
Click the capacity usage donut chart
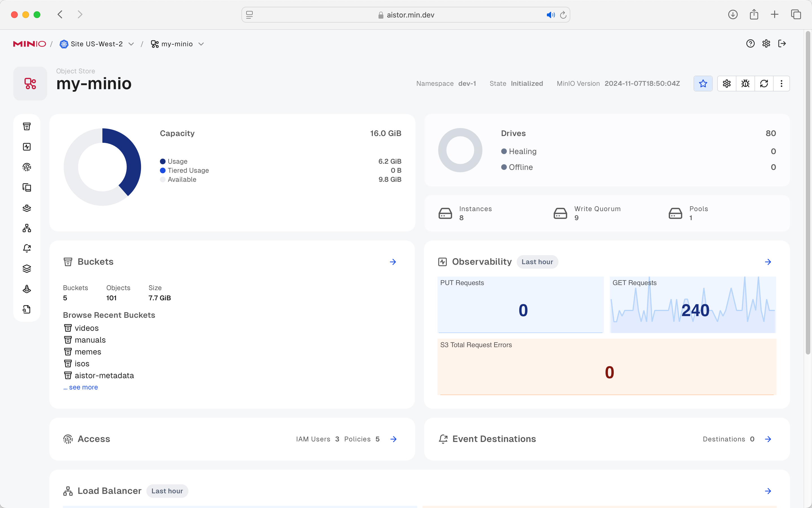click(102, 167)
